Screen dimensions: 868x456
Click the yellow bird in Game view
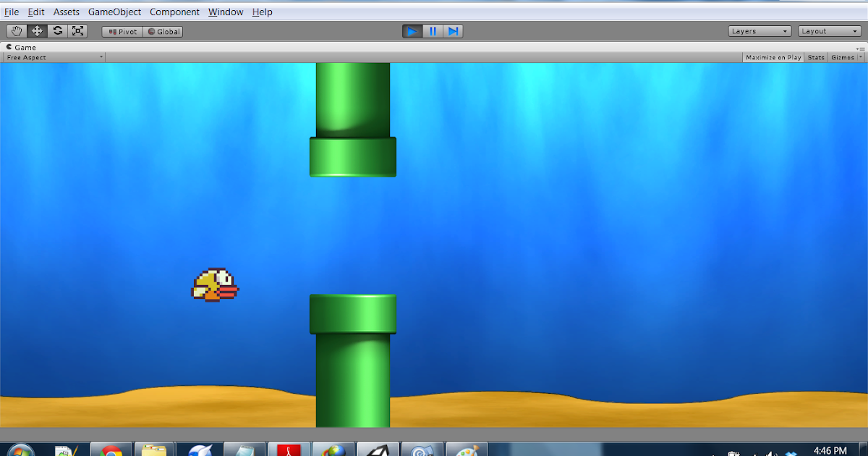pos(216,284)
